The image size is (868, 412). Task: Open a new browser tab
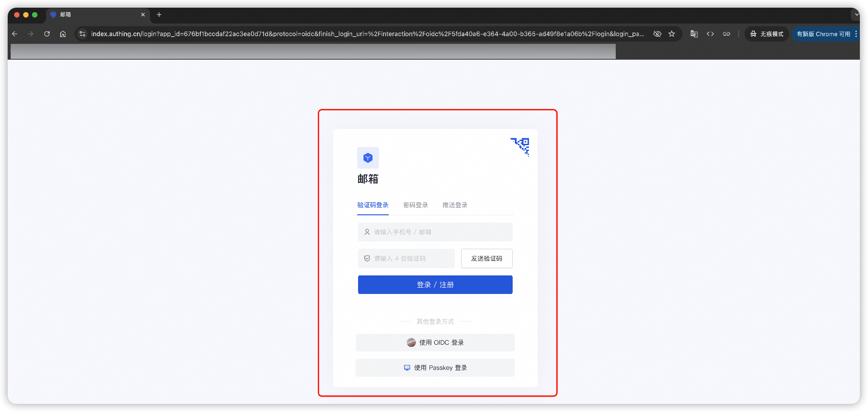click(159, 14)
